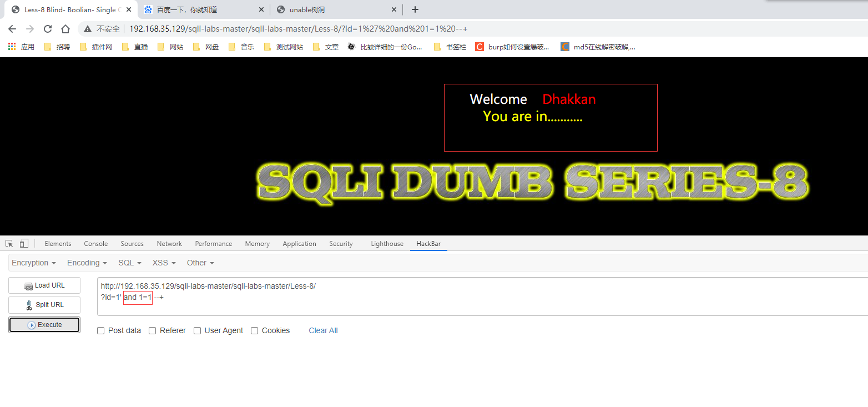Viewport: 868px width, 407px height.
Task: Open the 插件网 bookmark folder
Action: click(x=96, y=47)
